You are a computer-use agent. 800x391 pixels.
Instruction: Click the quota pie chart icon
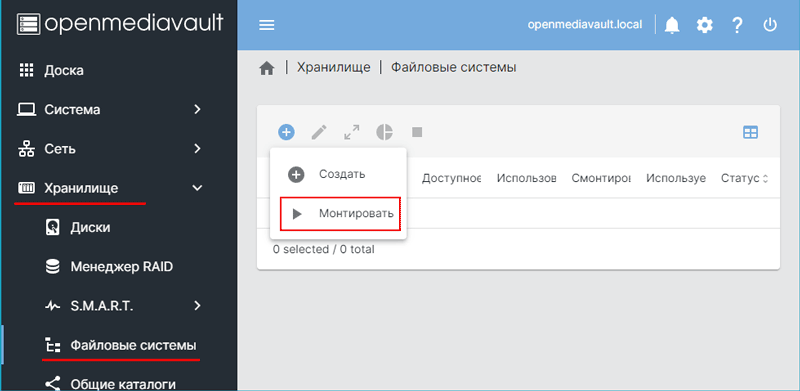point(384,132)
